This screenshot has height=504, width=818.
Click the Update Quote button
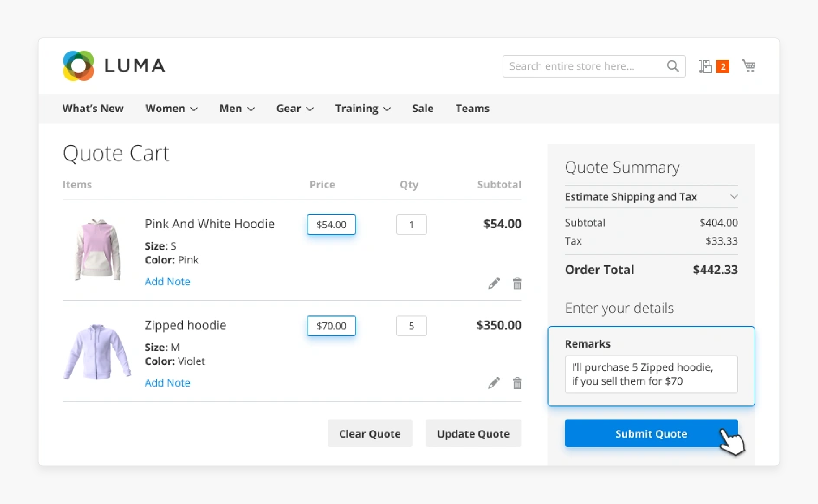click(x=473, y=434)
